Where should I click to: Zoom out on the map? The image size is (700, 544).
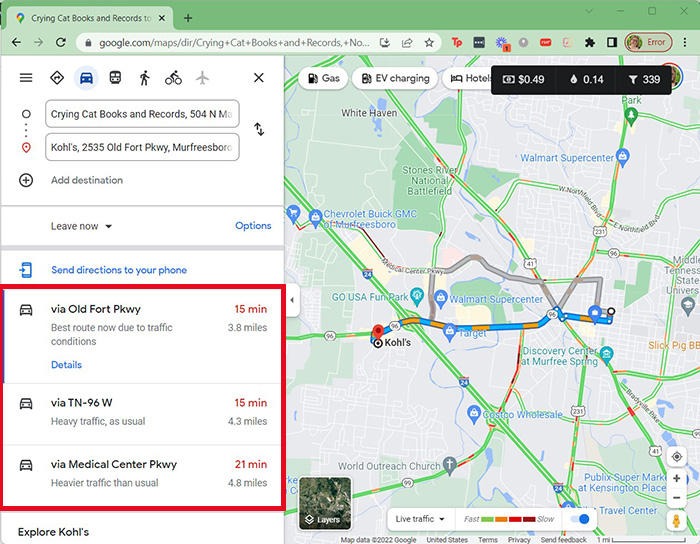tap(676, 498)
